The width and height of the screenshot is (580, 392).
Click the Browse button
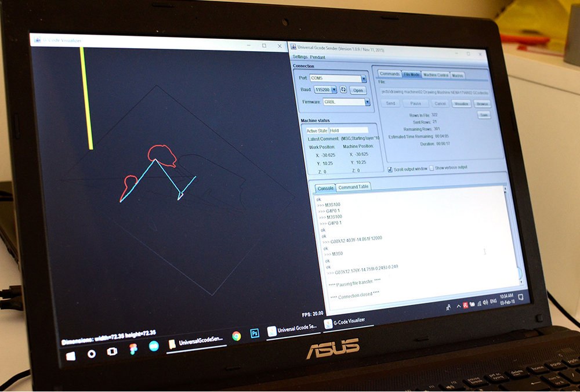coord(482,104)
